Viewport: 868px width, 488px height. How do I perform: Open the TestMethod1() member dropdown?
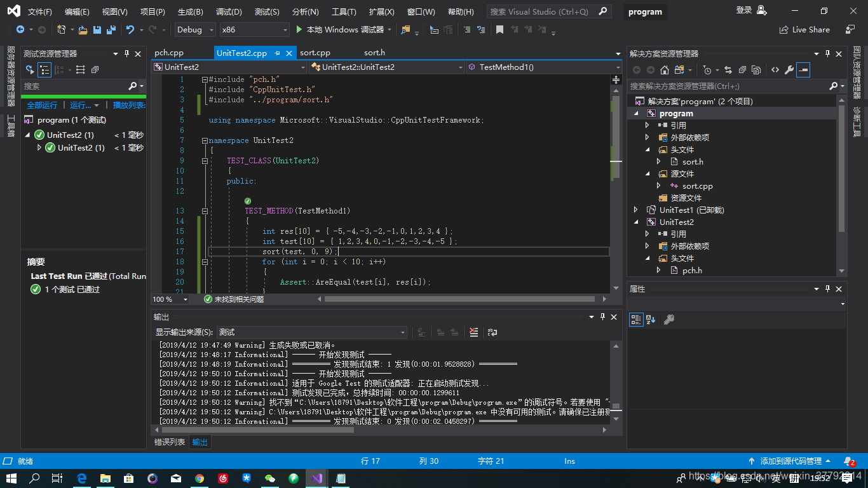coord(544,67)
